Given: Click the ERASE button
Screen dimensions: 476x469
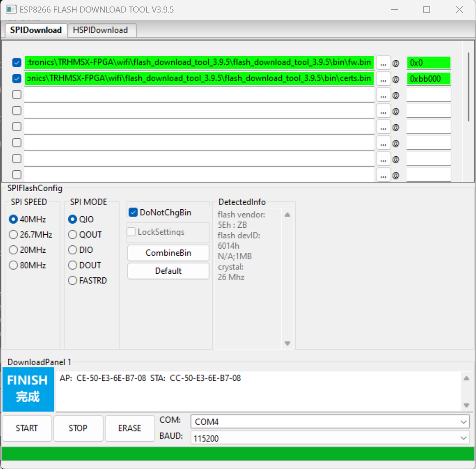Looking at the screenshot, I should point(130,428).
